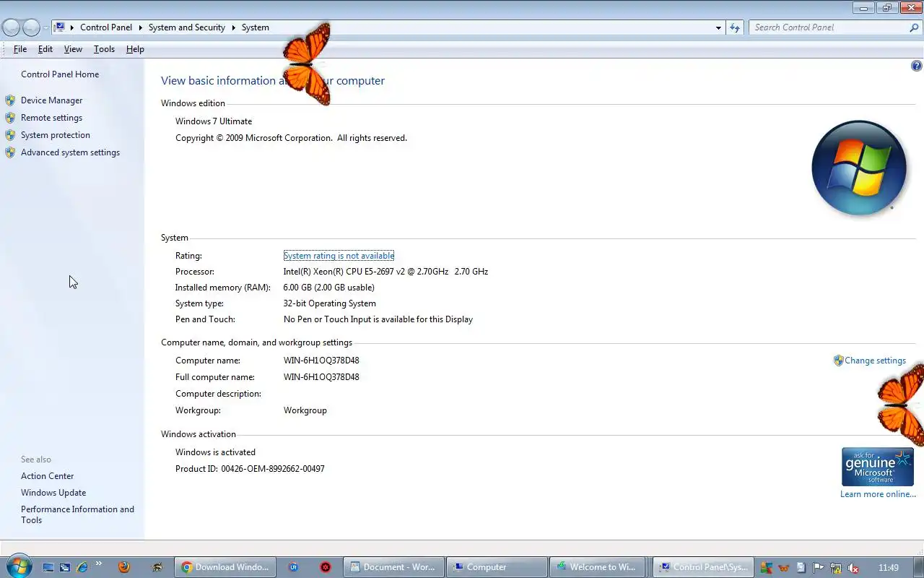Click the muted volume speaker tray icon

click(x=853, y=568)
